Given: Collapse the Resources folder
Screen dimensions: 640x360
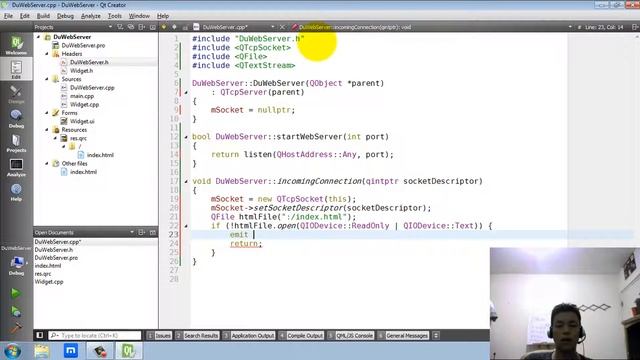Looking at the screenshot, I should [x=47, y=129].
